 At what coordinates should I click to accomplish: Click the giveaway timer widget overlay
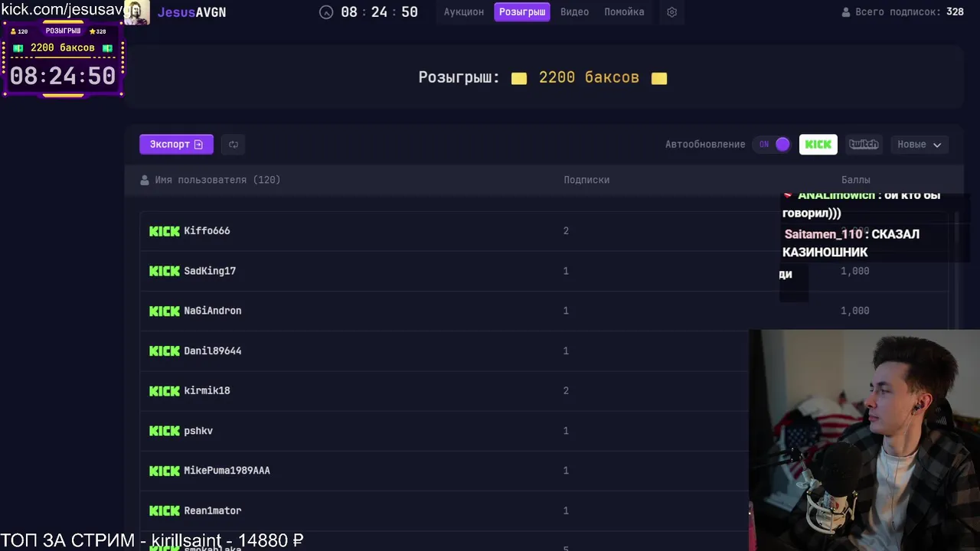tap(63, 60)
